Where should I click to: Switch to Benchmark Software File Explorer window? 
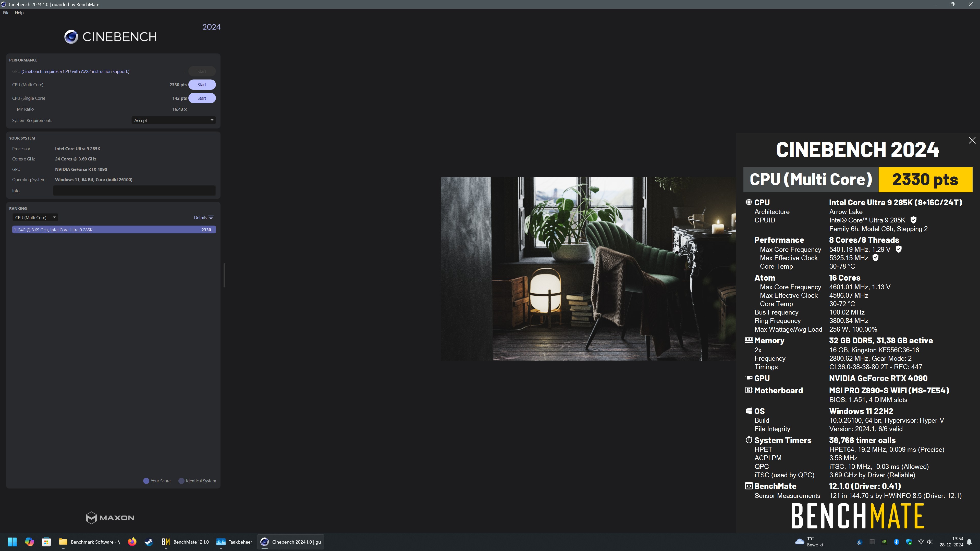89,542
